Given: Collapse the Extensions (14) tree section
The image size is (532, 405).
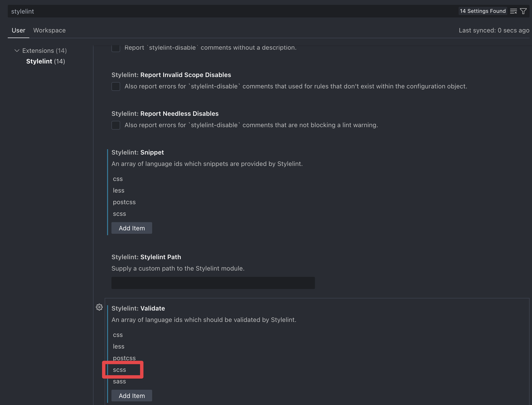Looking at the screenshot, I should click(17, 51).
